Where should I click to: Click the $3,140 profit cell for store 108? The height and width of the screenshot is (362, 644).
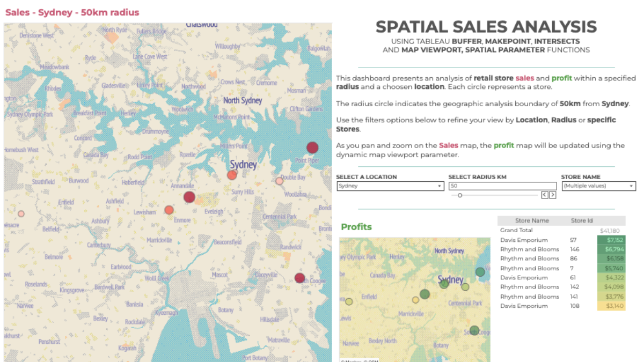pyautogui.click(x=611, y=306)
